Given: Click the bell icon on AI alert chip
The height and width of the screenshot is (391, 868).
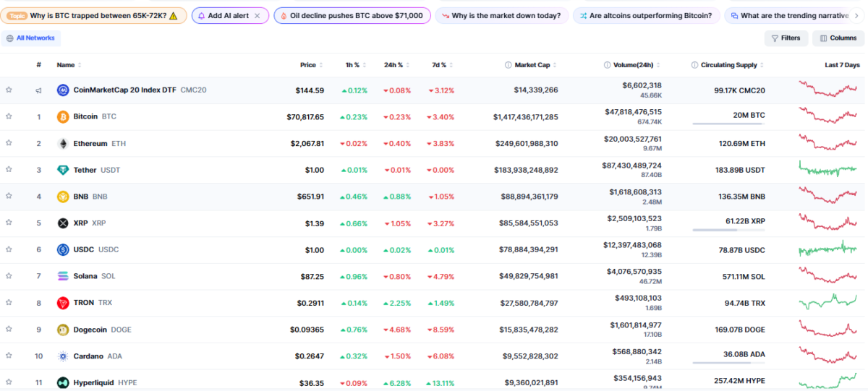Looking at the screenshot, I should pos(202,15).
